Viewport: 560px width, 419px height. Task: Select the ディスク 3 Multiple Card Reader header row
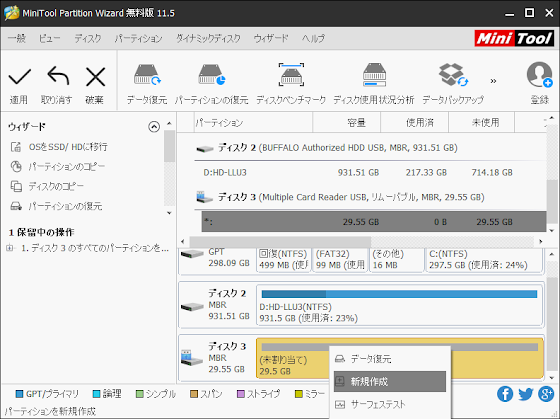[370, 197]
